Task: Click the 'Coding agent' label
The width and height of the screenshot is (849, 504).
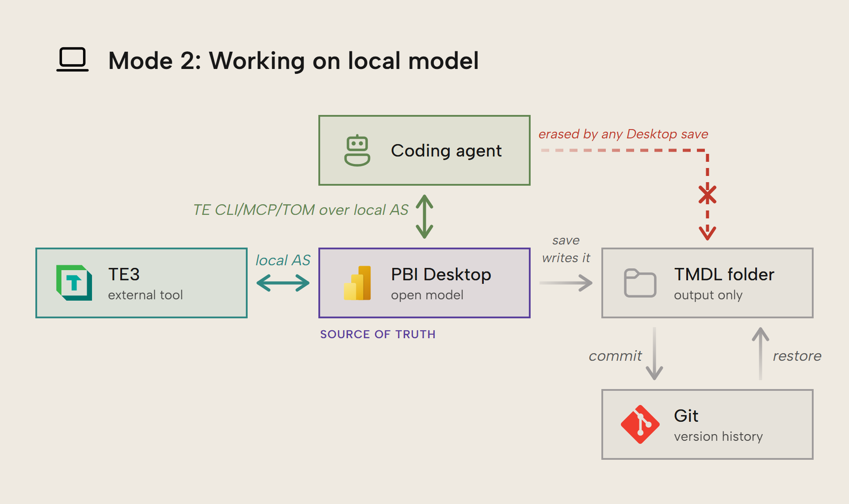Action: click(x=446, y=151)
